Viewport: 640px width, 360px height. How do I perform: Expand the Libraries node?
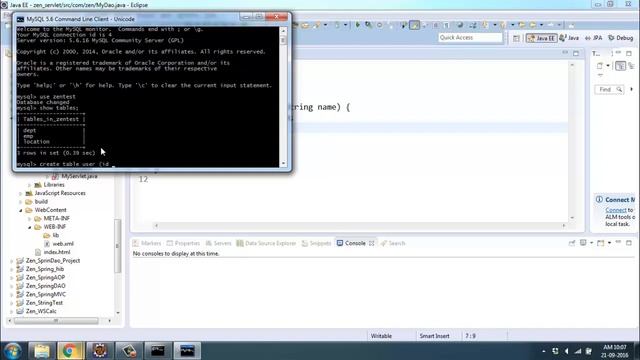coord(30,185)
